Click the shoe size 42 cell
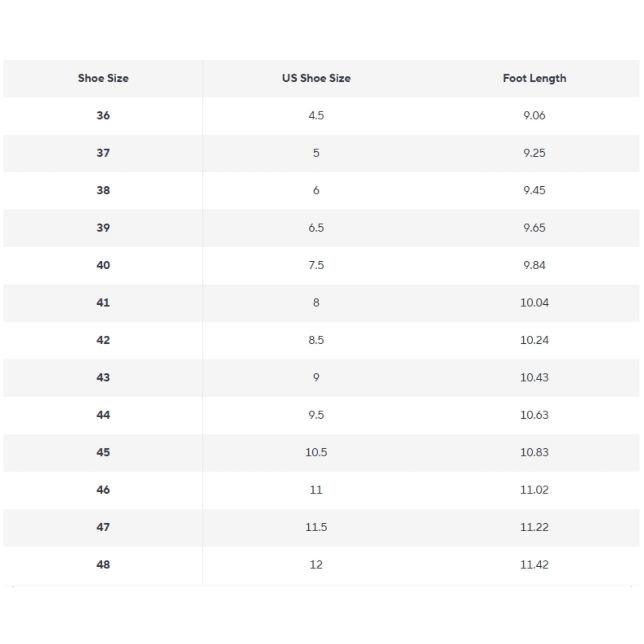Image resolution: width=644 pixels, height=644 pixels. 103,340
